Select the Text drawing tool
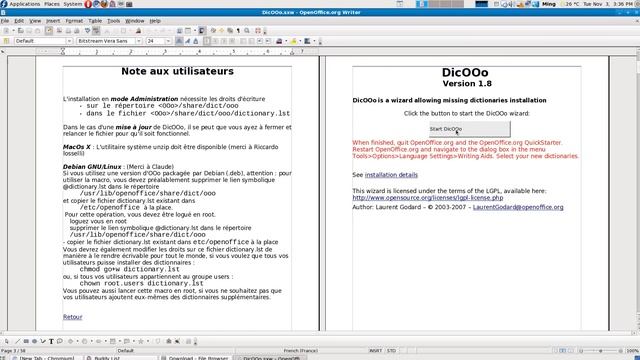The image size is (640, 360). coord(51,341)
